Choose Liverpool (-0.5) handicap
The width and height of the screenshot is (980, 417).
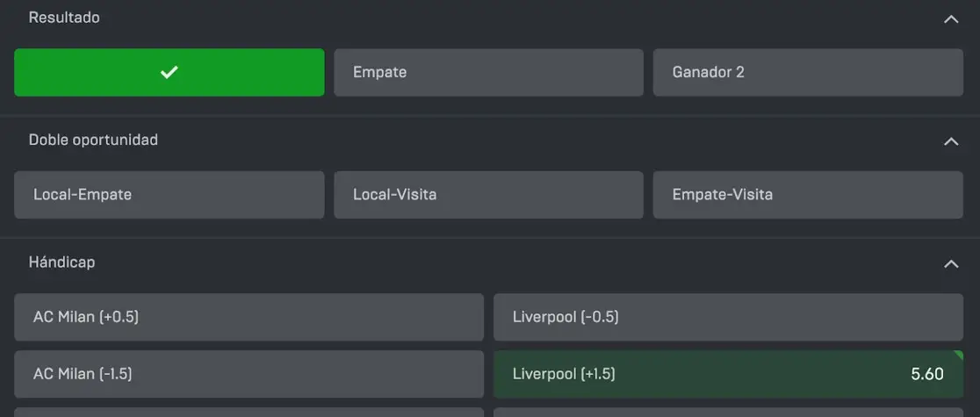pos(728,317)
